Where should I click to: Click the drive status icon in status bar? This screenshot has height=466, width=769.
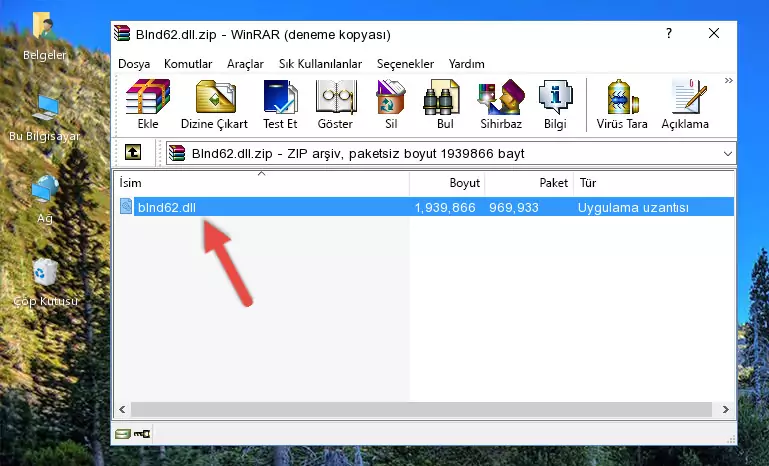123,434
